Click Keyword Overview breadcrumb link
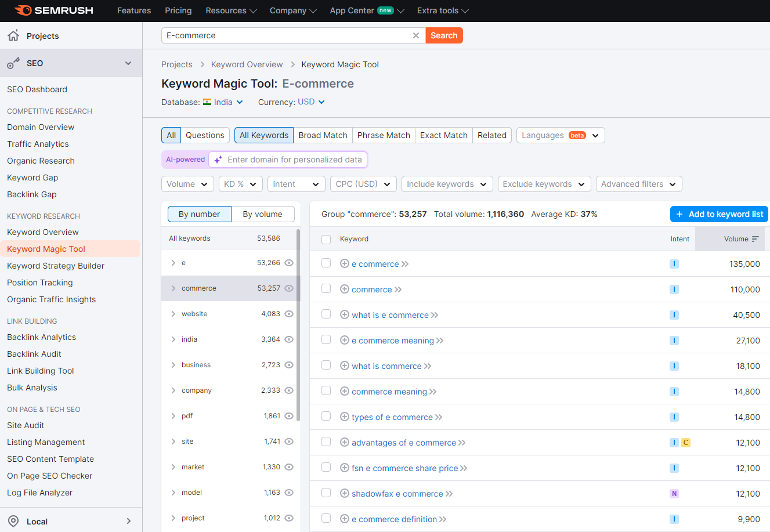The width and height of the screenshot is (770, 532). point(247,64)
